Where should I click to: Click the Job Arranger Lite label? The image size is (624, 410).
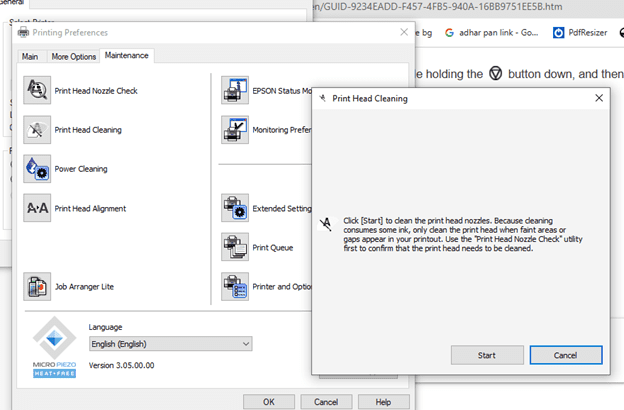(84, 287)
